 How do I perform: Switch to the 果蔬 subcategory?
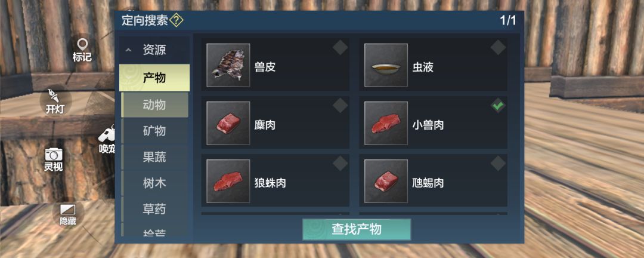click(x=155, y=157)
